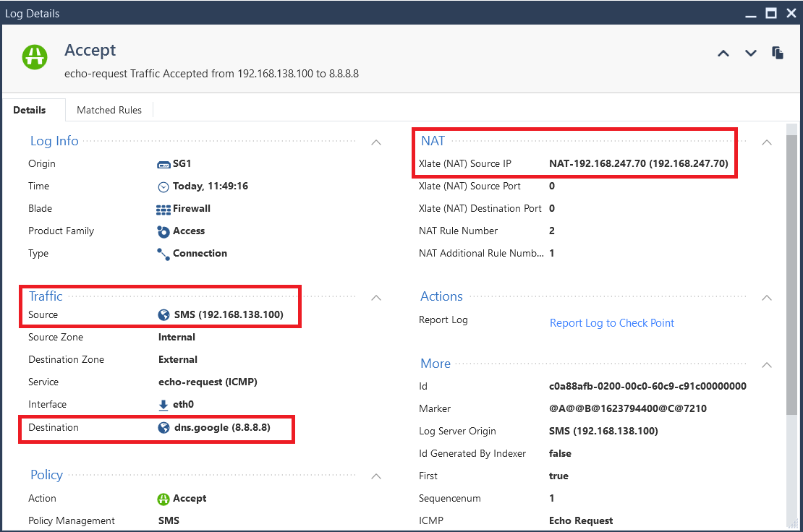The height and width of the screenshot is (532, 803).
Task: Collapse the NAT section
Action: [767, 142]
